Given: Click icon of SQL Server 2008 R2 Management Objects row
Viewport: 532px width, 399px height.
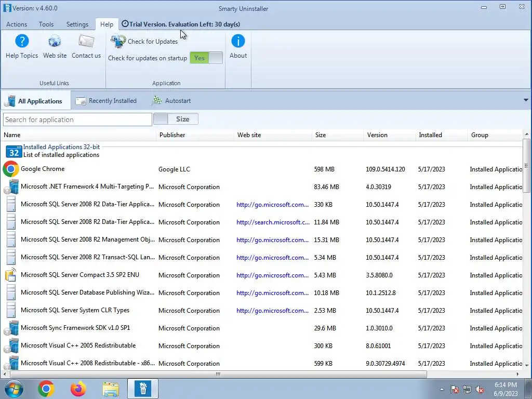Looking at the screenshot, I should coord(11,240).
